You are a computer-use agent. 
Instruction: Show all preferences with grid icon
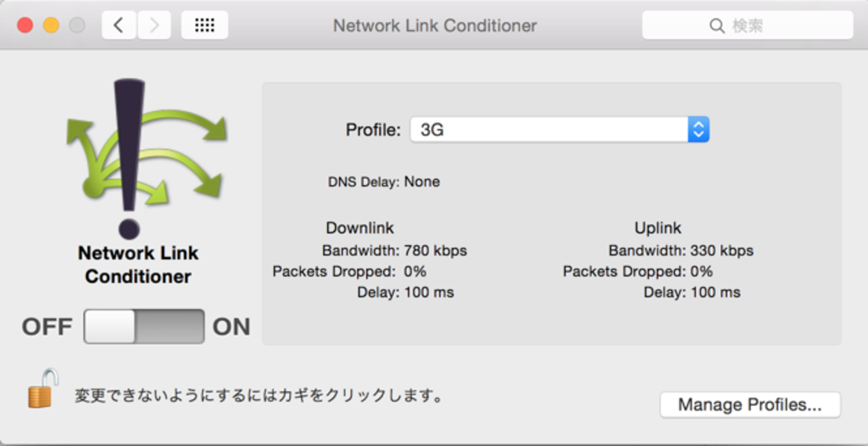click(204, 26)
